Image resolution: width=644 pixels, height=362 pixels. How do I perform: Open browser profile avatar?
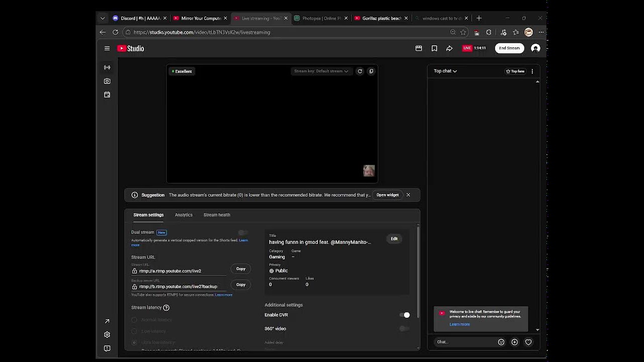point(528,32)
